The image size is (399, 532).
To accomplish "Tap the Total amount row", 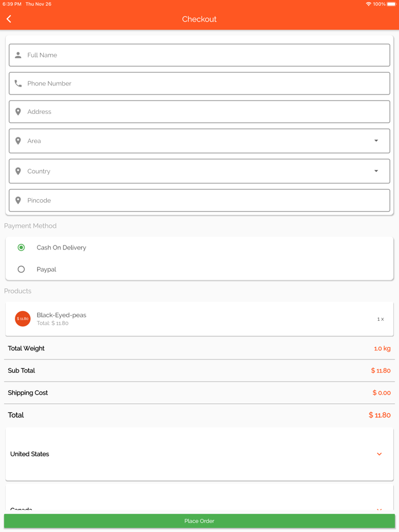I will point(199,415).
